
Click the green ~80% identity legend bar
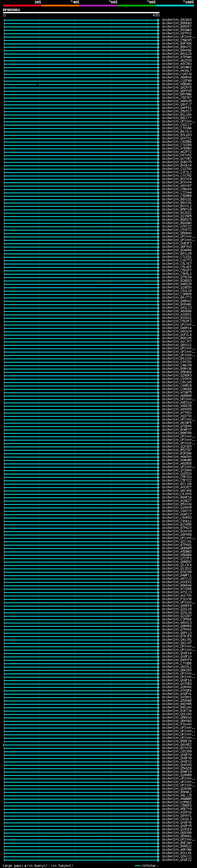pos(136,6)
